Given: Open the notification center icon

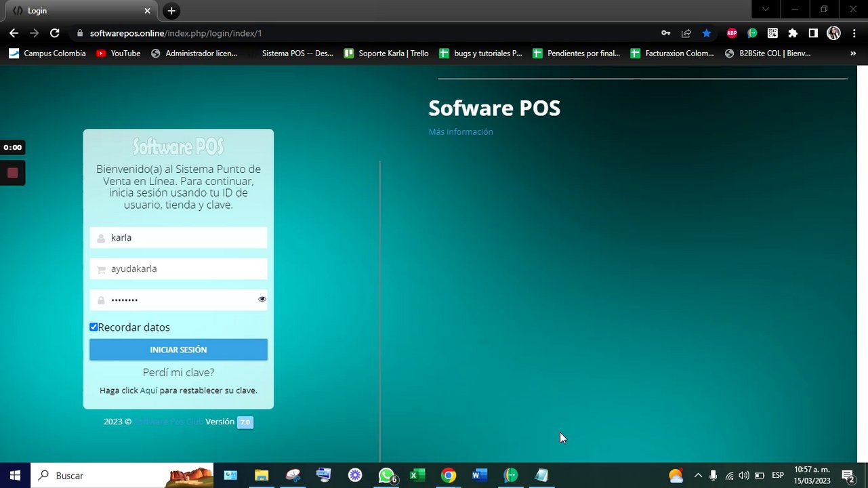Looking at the screenshot, I should tap(848, 476).
